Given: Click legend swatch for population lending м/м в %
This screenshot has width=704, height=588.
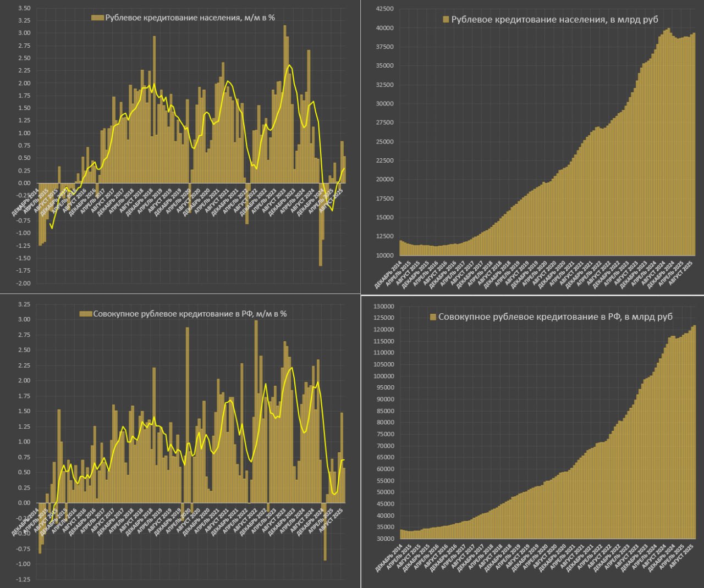Looking at the screenshot, I should [x=97, y=18].
